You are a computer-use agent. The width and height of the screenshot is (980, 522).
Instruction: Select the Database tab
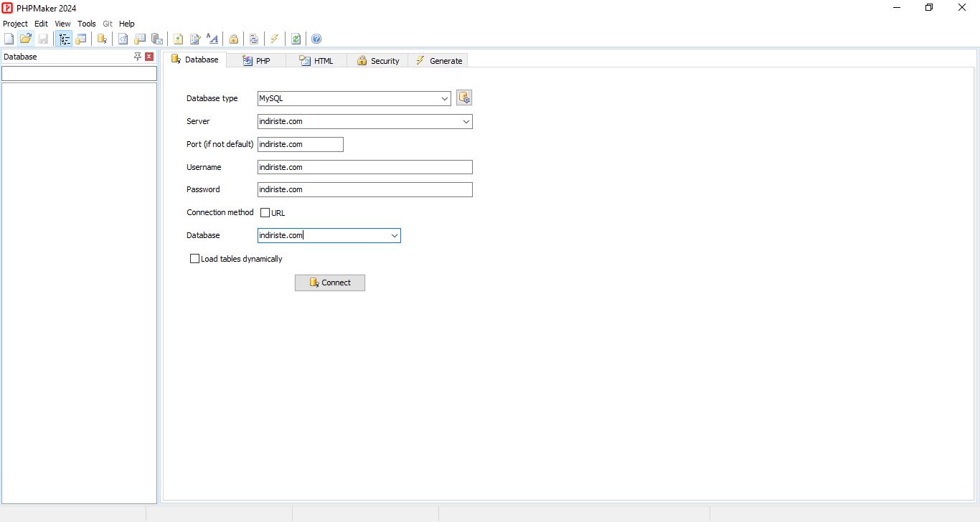(x=195, y=60)
